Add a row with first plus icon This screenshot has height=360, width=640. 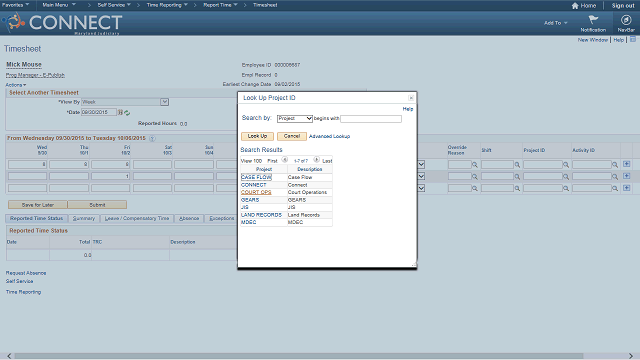pyautogui.click(x=627, y=164)
